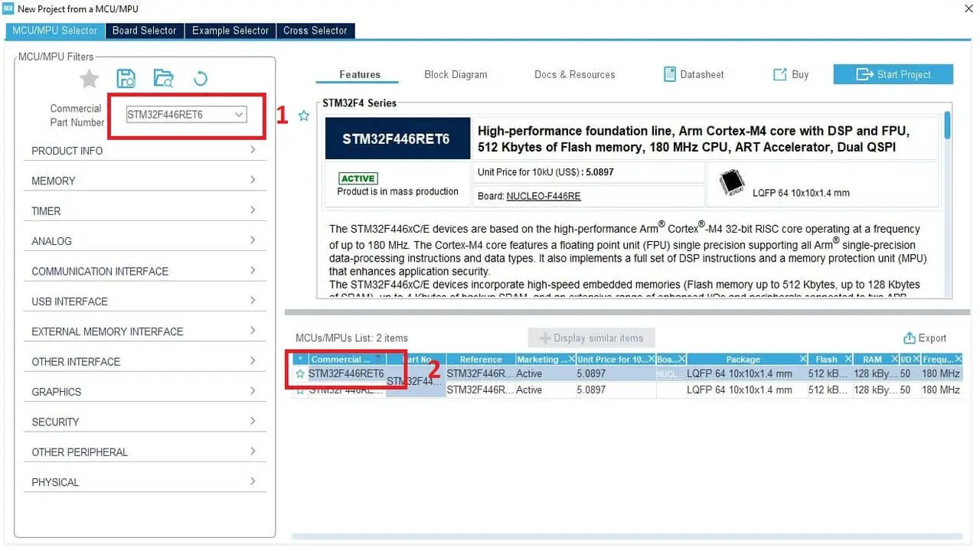Screen dimensions: 980x551
Task: Reset the MCU/MPU filters with the refresh icon
Action: [199, 77]
